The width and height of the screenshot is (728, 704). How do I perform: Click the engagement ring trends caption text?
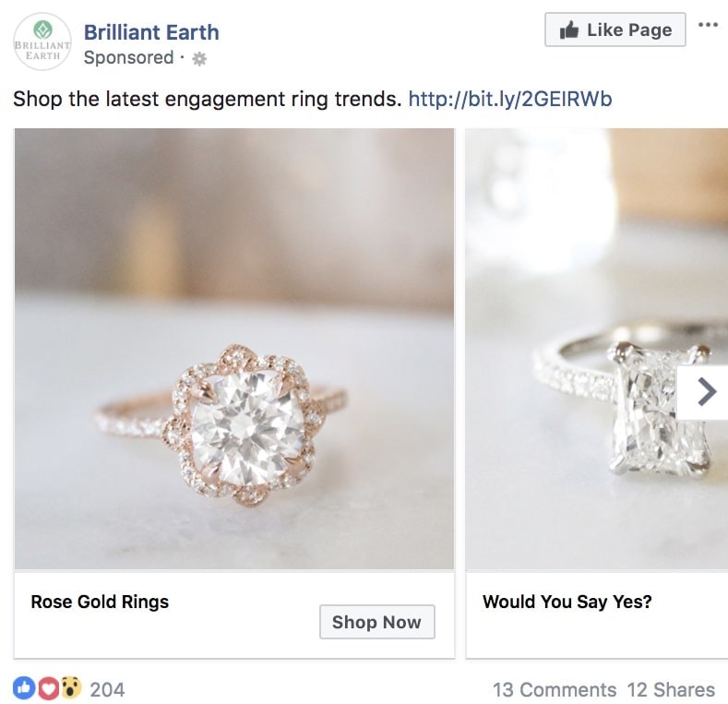point(207,99)
